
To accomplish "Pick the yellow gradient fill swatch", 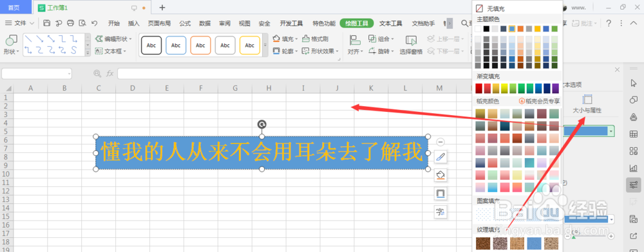I will pos(504,89).
